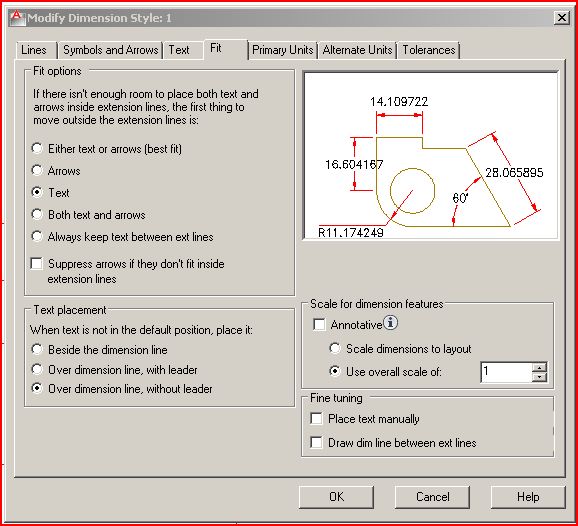
Task: Choose the Arrows fit option
Action: 37,170
